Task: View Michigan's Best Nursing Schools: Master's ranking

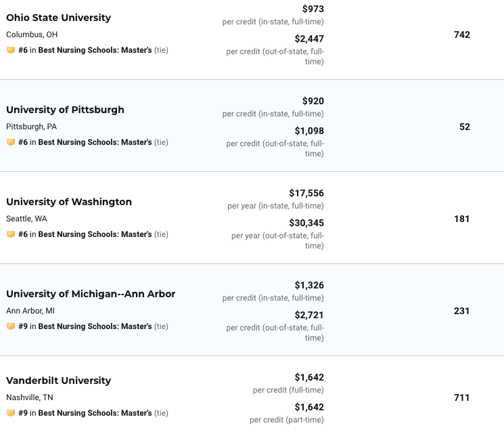Action: (x=95, y=326)
